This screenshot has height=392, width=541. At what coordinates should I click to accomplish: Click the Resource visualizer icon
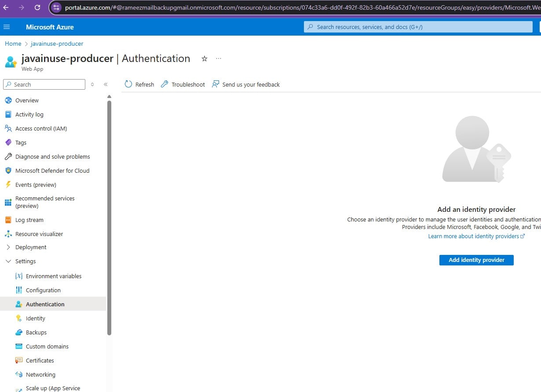[8, 234]
